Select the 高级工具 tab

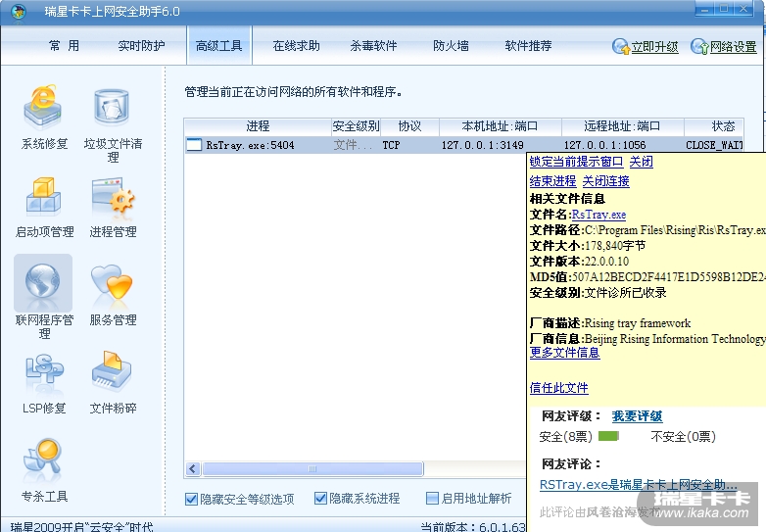[x=218, y=46]
